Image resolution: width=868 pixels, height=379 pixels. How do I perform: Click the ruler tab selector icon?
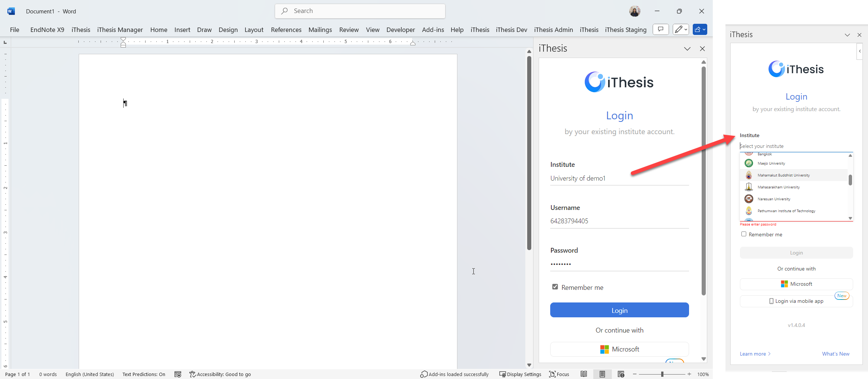pos(5,42)
